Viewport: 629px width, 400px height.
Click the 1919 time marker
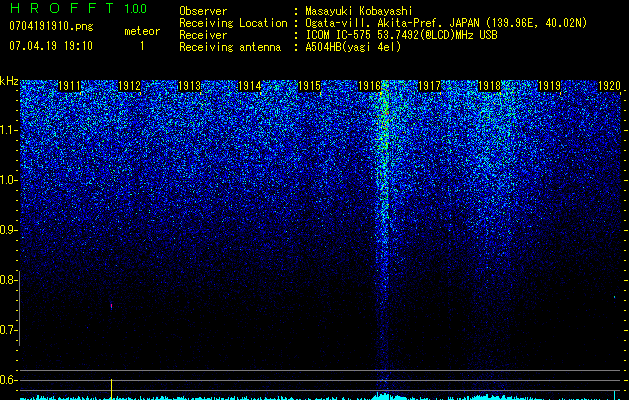(x=549, y=86)
